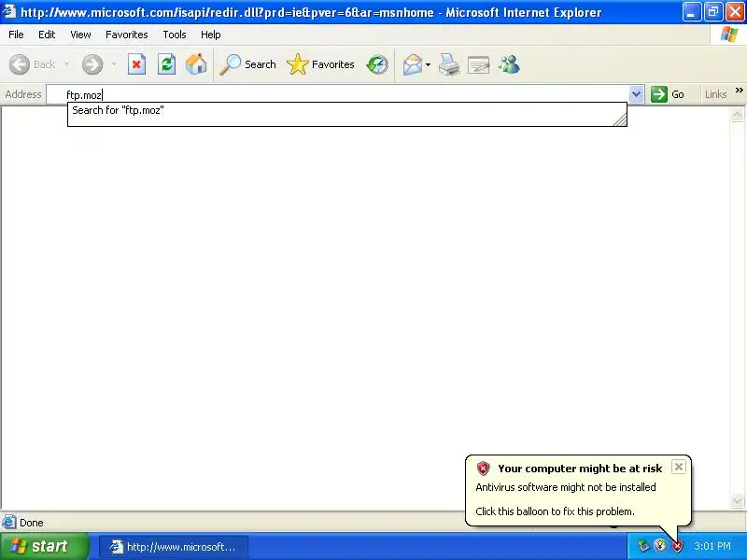Click the Windows flag logo throbber
Viewport: 747px width, 560px height.
click(728, 35)
